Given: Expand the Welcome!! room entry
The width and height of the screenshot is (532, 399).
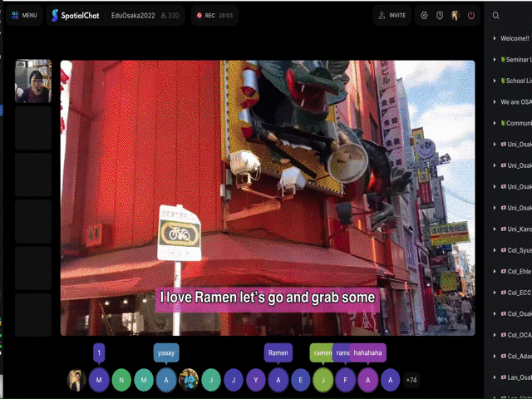Looking at the screenshot, I should pos(495,39).
